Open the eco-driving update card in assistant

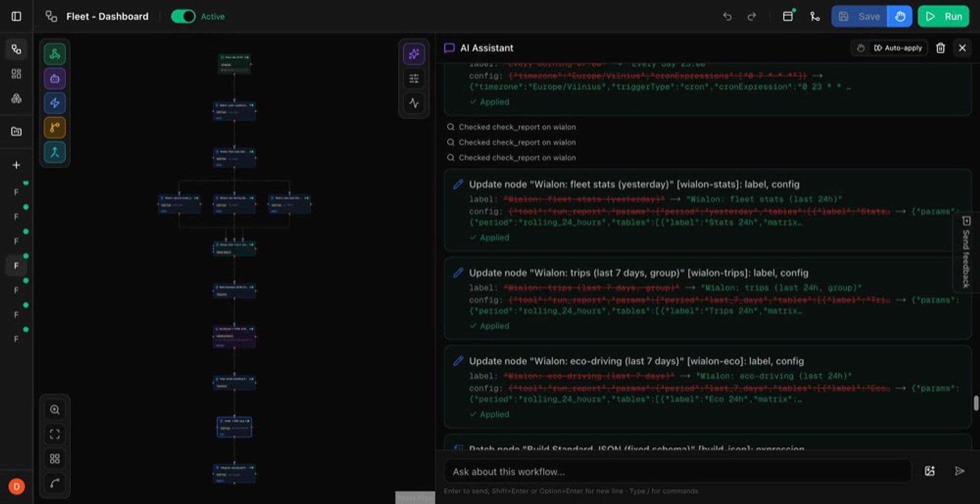pyautogui.click(x=708, y=387)
